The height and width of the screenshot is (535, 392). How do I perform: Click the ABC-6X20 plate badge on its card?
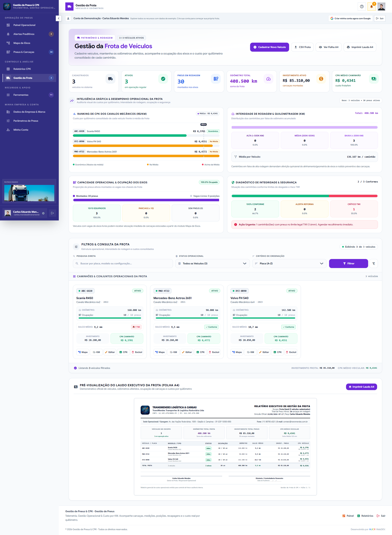coord(86,291)
